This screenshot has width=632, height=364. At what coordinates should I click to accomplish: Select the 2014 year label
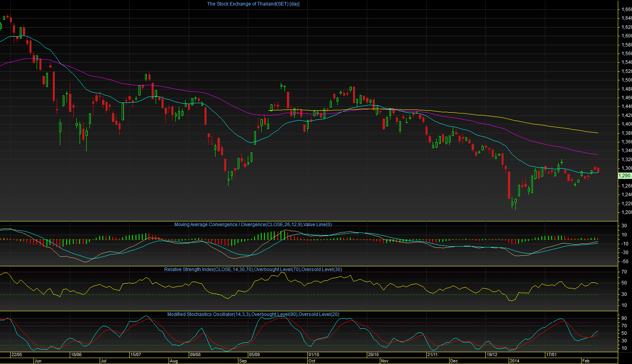514,361
